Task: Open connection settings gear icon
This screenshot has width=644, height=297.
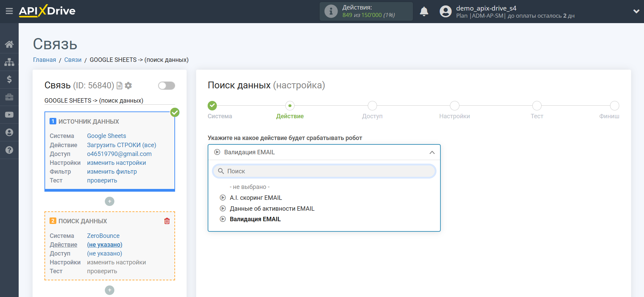Action: pos(128,86)
